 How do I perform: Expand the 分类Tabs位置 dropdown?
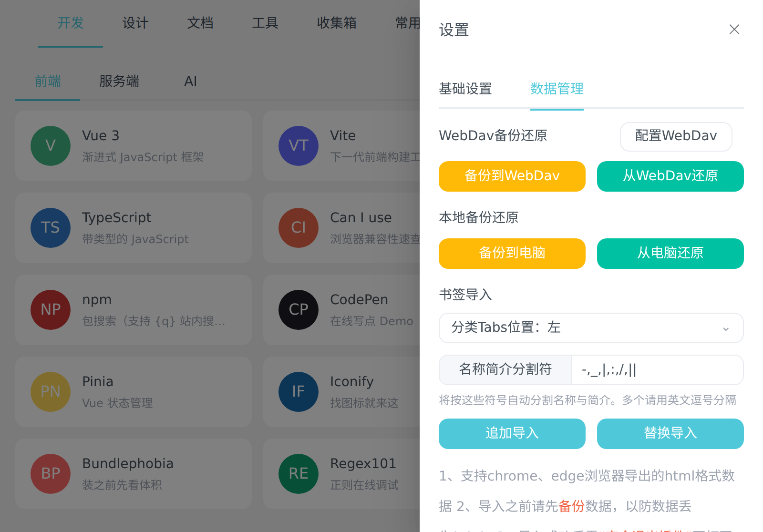pos(591,328)
